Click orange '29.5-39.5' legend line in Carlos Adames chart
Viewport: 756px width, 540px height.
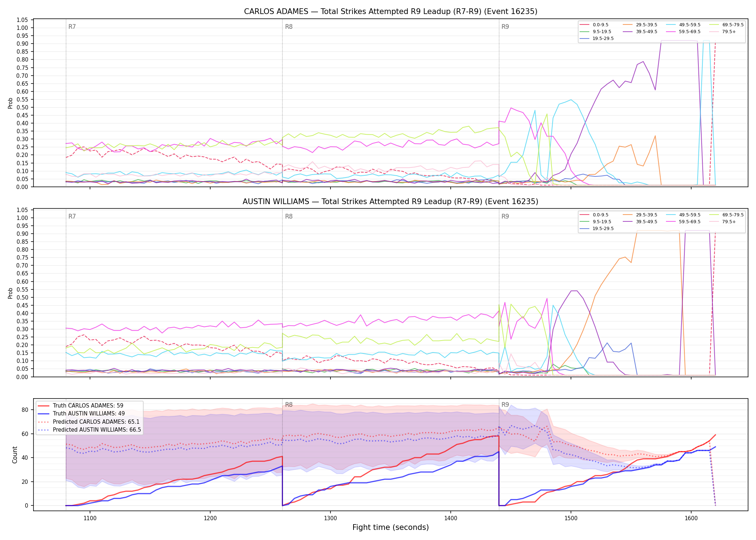(627, 25)
